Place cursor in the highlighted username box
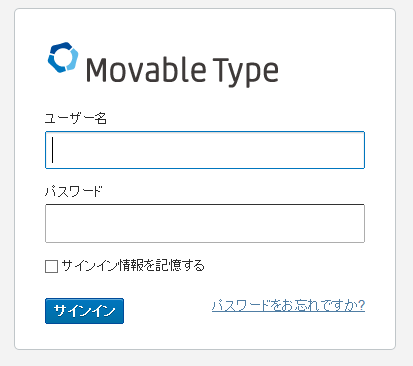 pos(205,150)
